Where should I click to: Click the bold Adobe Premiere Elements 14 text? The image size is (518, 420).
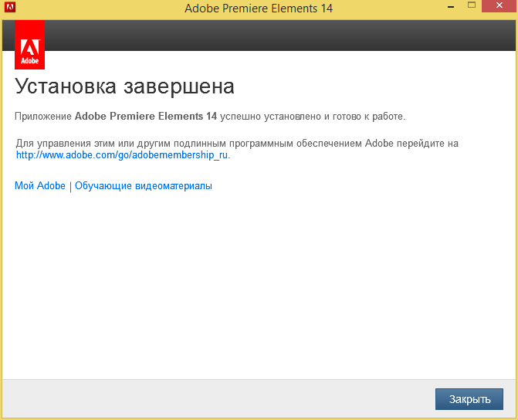click(146, 117)
